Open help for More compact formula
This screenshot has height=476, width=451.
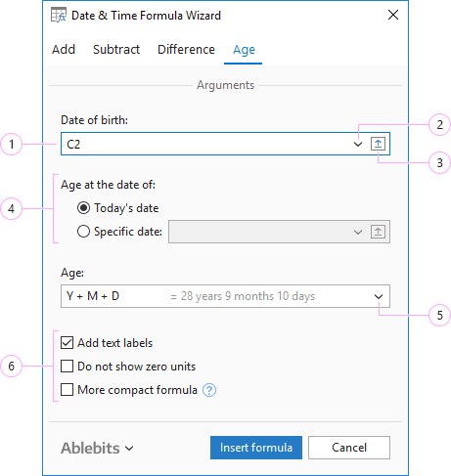coord(209,390)
